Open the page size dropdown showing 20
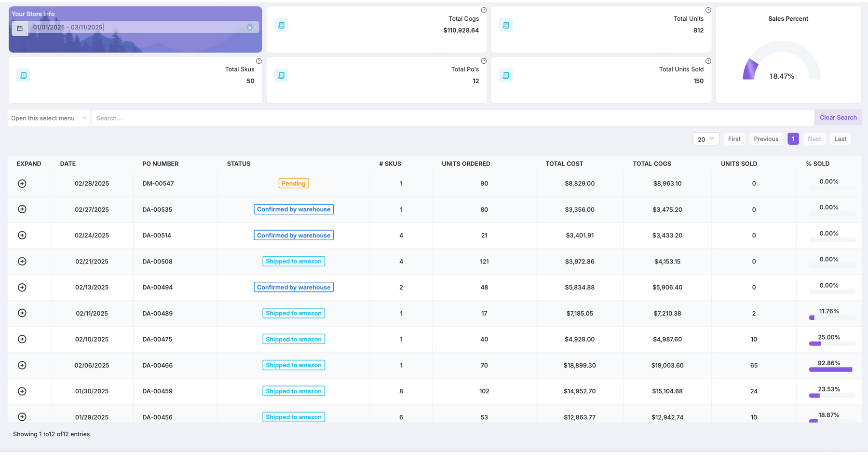The height and width of the screenshot is (455, 868). click(705, 139)
